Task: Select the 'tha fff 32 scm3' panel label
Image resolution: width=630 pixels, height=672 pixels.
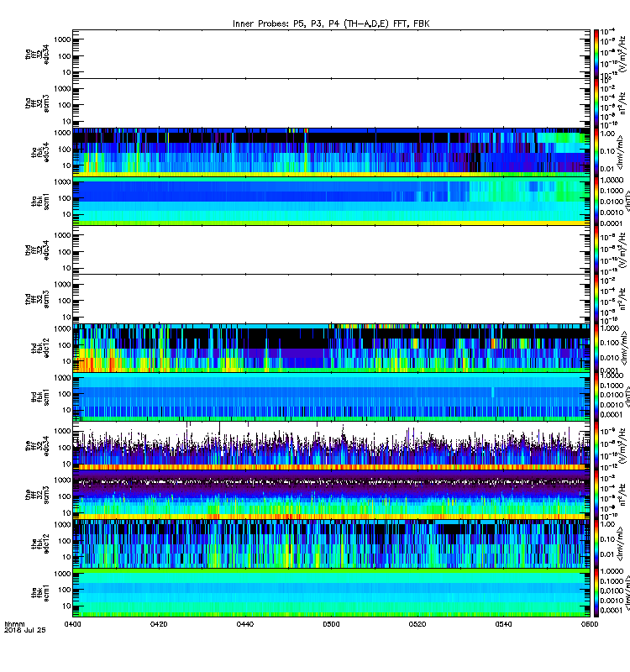Action: coord(37,103)
